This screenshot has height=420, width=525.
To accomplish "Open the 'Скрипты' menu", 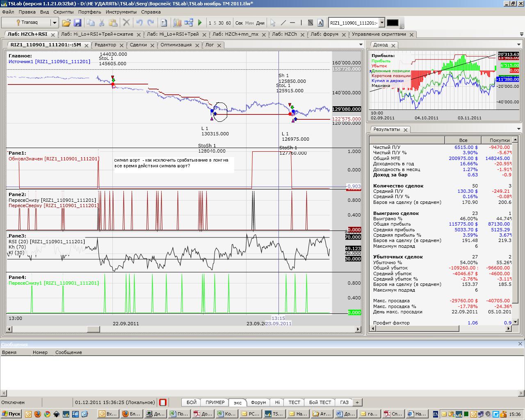I will (x=64, y=12).
